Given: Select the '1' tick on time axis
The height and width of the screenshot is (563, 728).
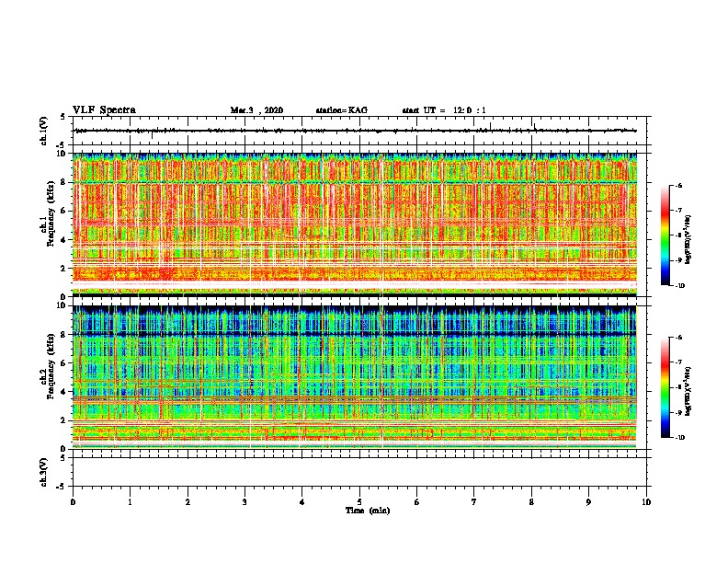Looking at the screenshot, I should click(130, 502).
